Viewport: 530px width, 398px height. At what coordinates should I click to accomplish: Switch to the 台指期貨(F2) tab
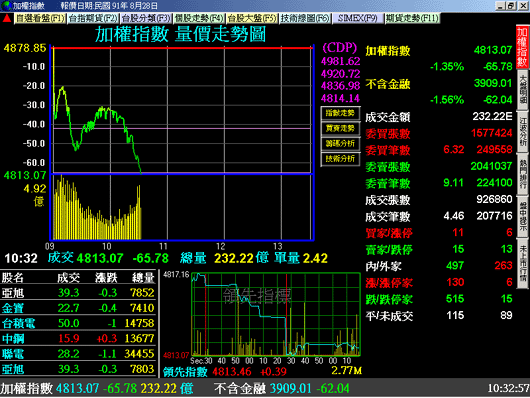pyautogui.click(x=93, y=18)
